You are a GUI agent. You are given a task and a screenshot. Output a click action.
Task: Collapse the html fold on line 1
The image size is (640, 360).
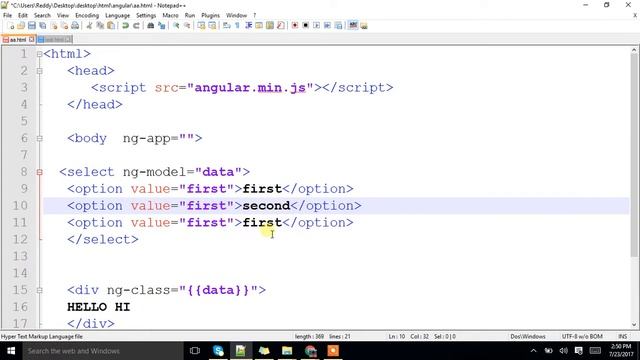point(40,54)
